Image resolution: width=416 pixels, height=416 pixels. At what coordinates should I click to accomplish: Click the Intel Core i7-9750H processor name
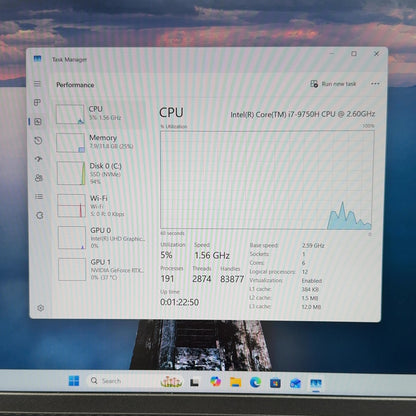[303, 114]
